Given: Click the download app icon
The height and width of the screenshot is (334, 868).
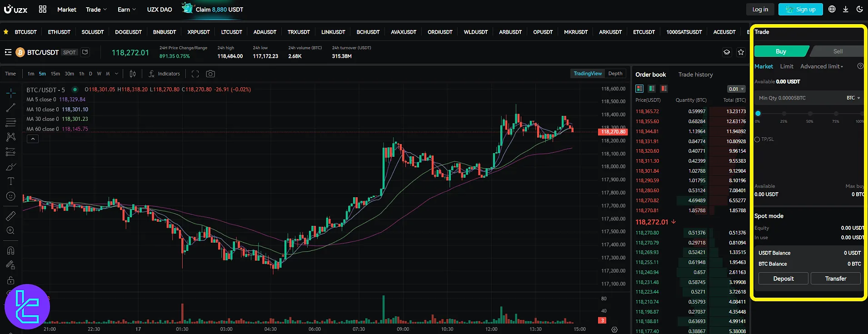Looking at the screenshot, I should coord(845,9).
